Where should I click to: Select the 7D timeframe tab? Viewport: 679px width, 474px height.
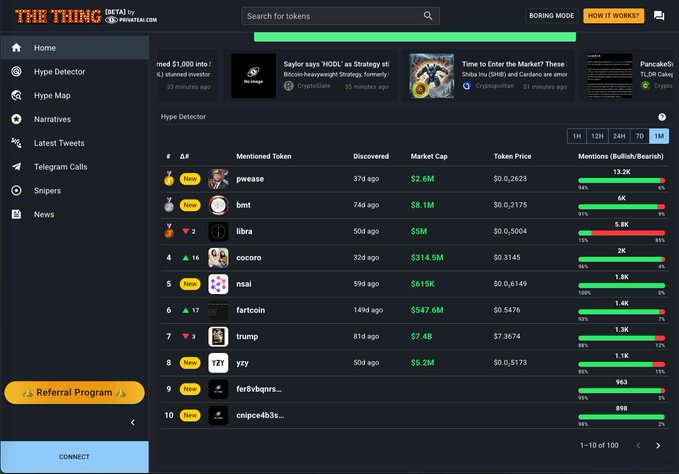[x=640, y=136]
